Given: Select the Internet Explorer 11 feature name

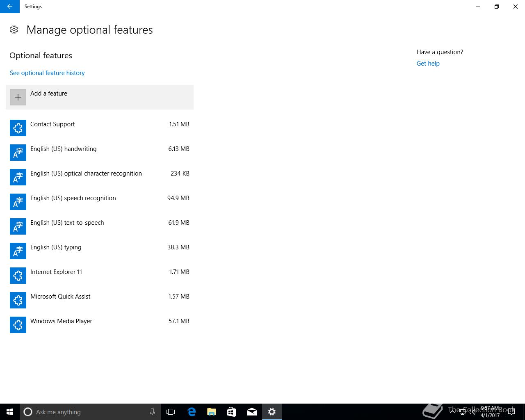Looking at the screenshot, I should tap(56, 272).
